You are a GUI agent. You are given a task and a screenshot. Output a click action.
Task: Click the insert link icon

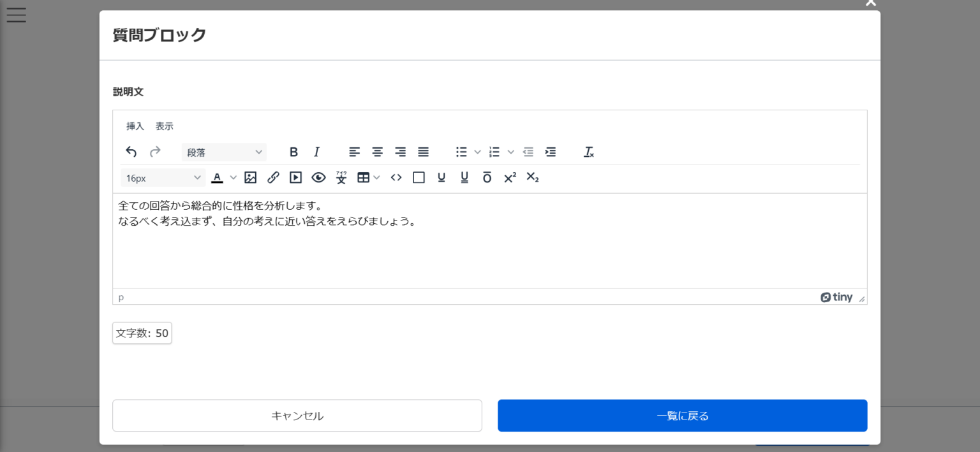pyautogui.click(x=273, y=178)
